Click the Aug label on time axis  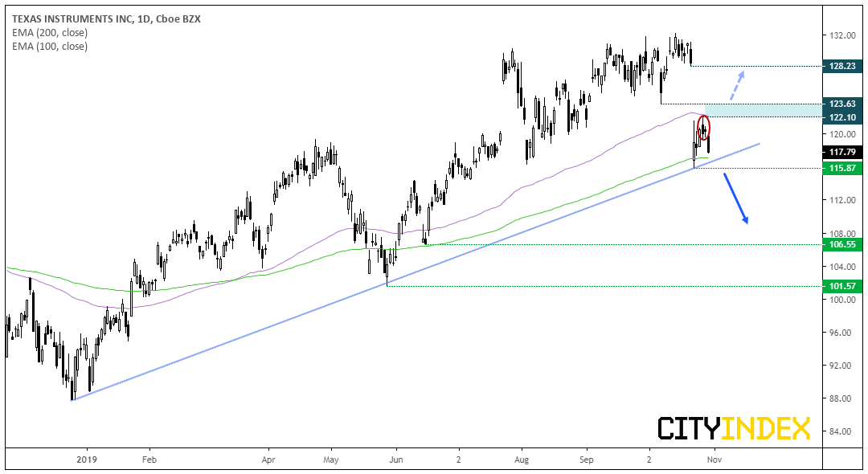522,460
